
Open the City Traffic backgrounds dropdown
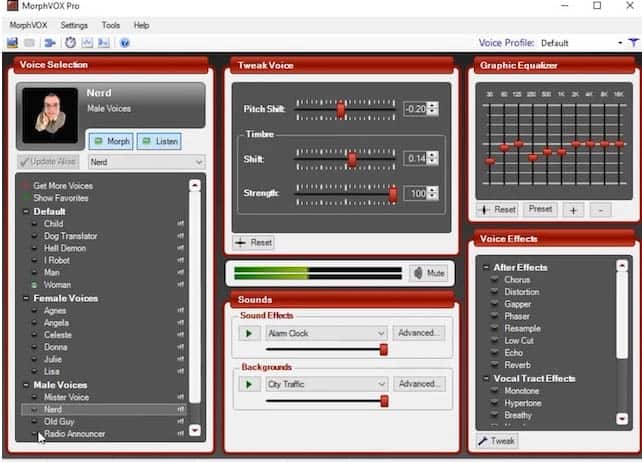326,385
